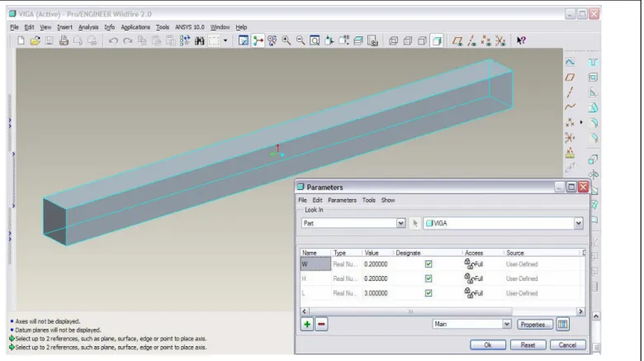Select the Datum Plane tool in right toolbar

tap(570, 78)
